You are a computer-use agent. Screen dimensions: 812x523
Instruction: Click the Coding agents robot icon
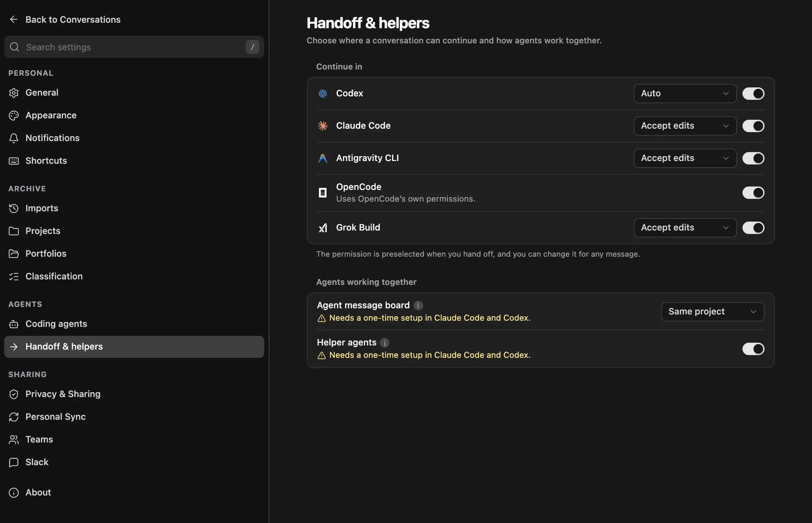pos(13,324)
